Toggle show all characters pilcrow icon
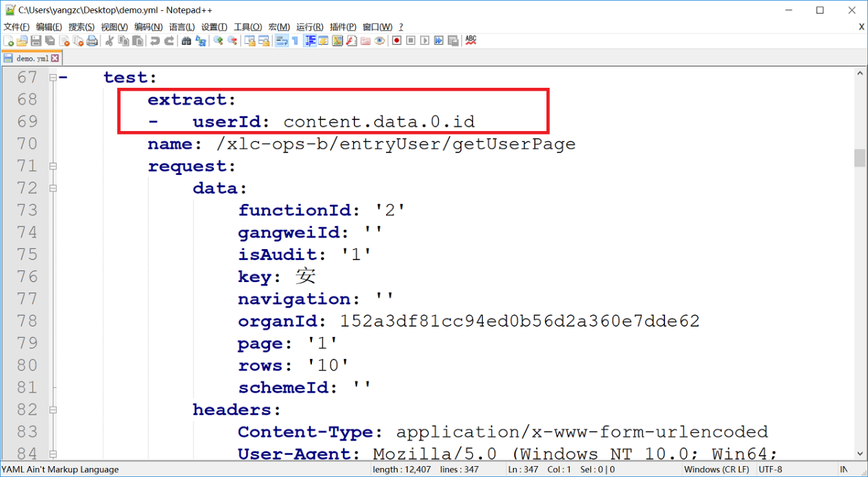This screenshot has width=868, height=477. [x=295, y=41]
